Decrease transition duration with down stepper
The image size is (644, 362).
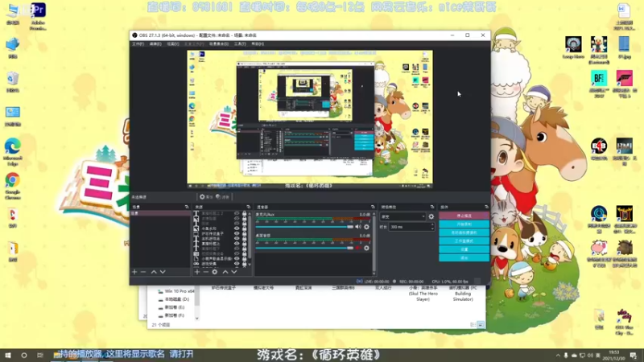tap(432, 228)
